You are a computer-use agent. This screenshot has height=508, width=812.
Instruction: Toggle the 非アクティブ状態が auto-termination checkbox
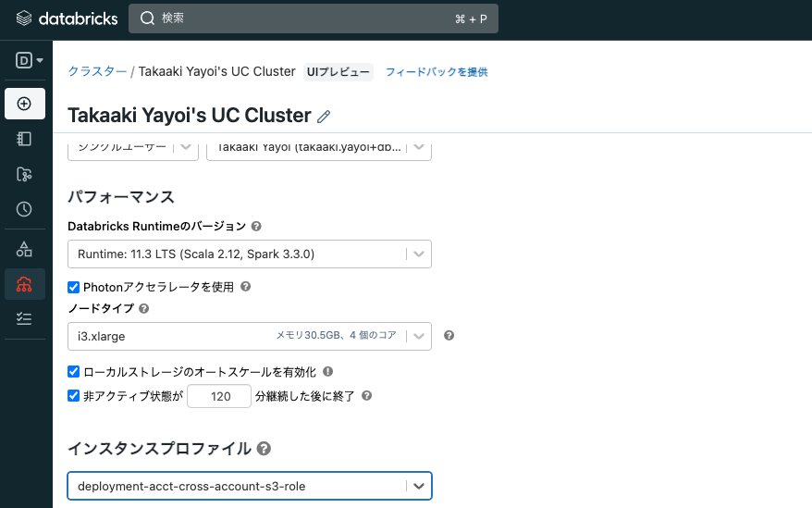click(x=74, y=396)
